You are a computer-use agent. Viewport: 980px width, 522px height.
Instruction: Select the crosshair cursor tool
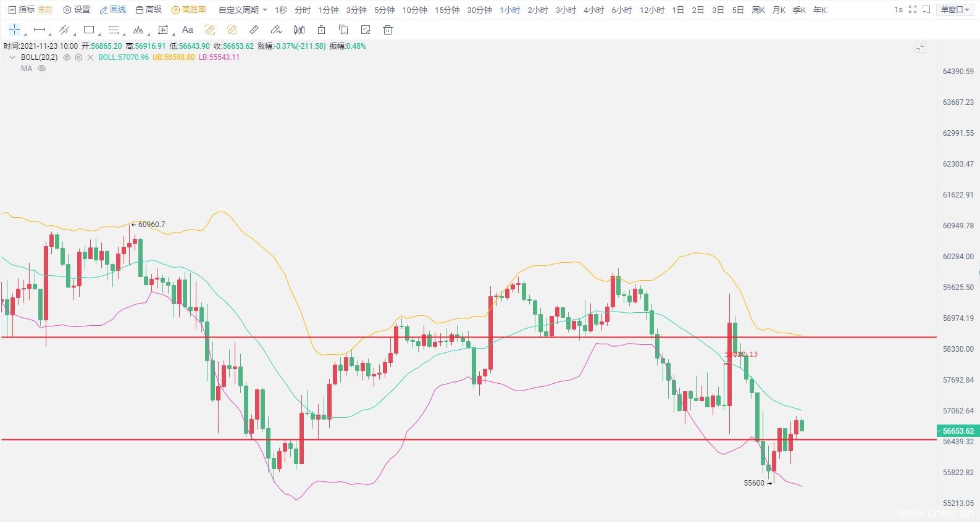pyautogui.click(x=14, y=30)
